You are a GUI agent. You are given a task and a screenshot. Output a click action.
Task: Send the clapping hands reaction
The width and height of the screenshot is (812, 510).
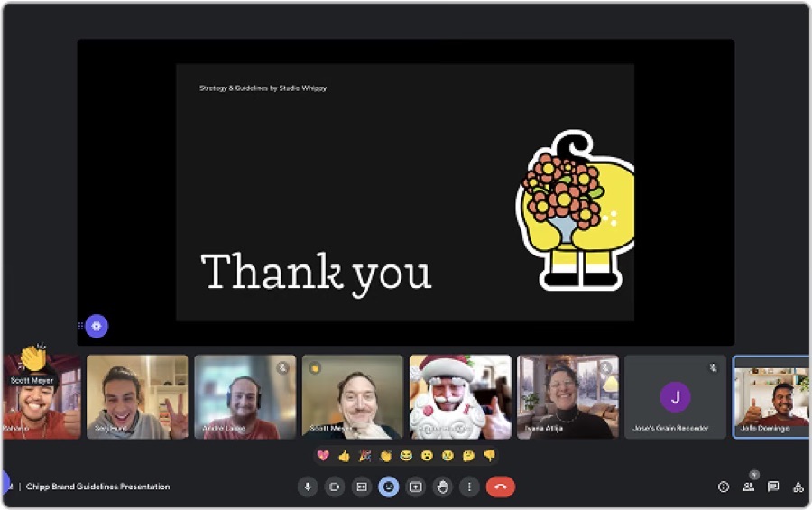pos(385,456)
